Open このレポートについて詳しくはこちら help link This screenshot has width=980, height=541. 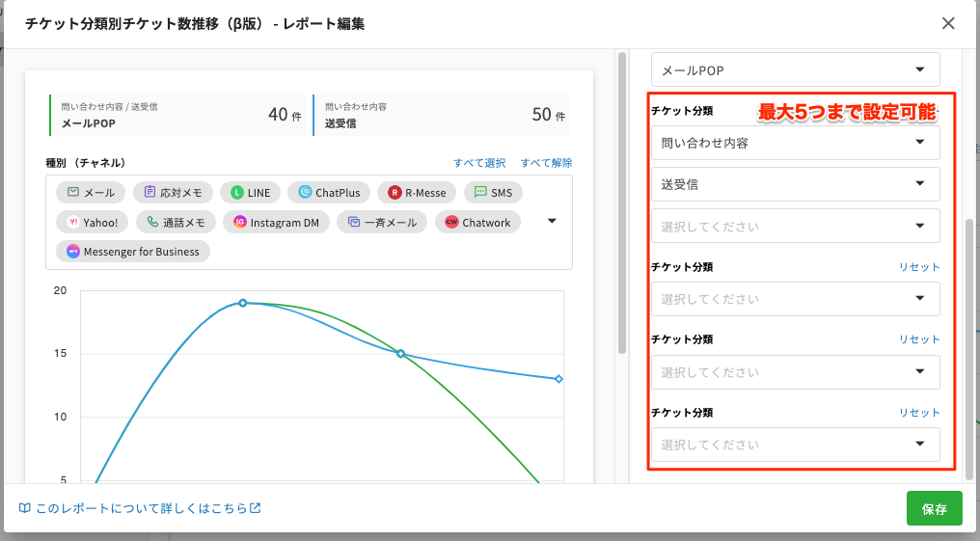[x=140, y=508]
